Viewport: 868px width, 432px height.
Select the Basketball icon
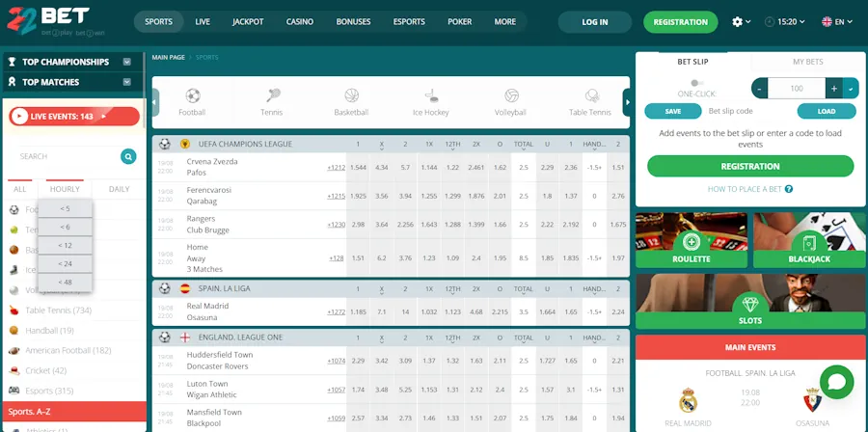coord(351,95)
